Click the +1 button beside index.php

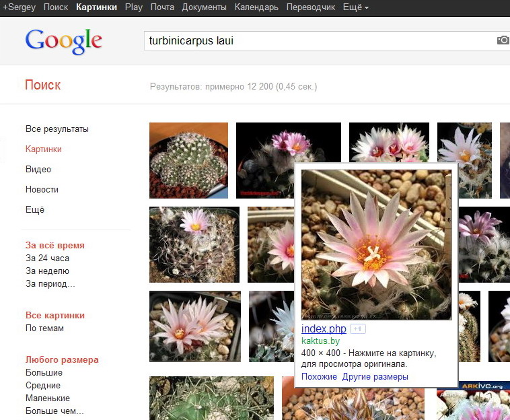[358, 329]
